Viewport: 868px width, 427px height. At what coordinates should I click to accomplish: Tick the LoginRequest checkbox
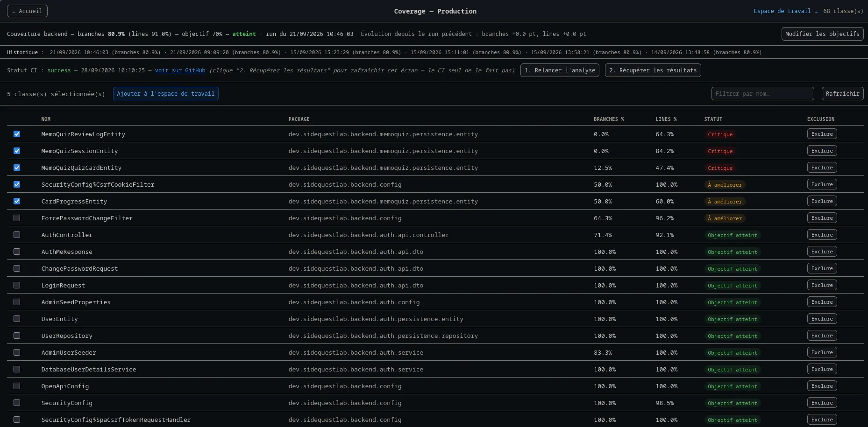17,285
